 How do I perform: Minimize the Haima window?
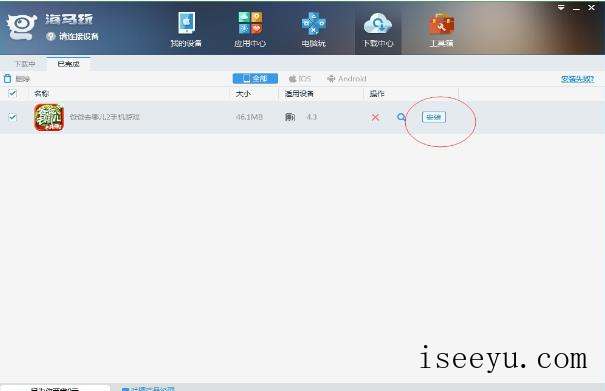(x=576, y=8)
